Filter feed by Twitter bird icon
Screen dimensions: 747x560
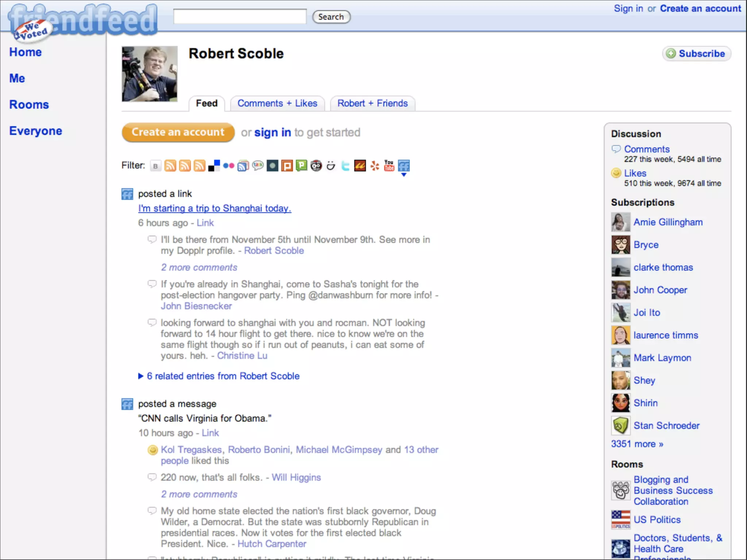(x=345, y=166)
